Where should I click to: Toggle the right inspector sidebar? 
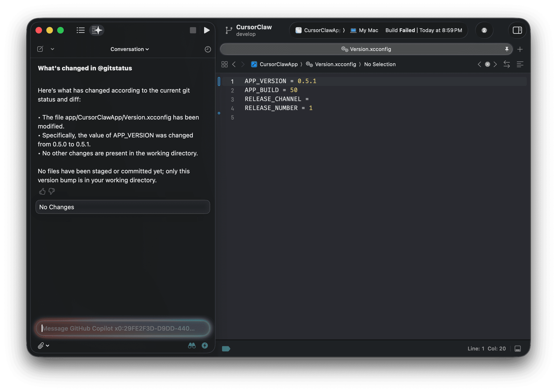pyautogui.click(x=517, y=30)
